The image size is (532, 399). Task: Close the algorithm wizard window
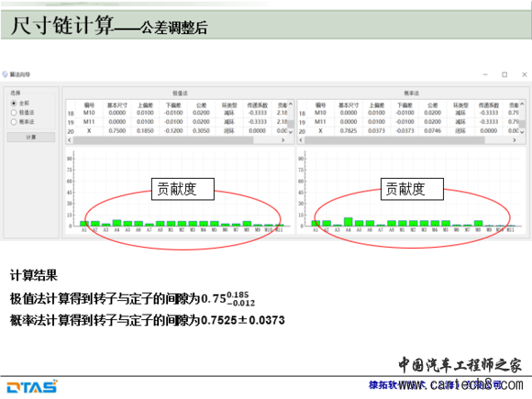coord(524,74)
